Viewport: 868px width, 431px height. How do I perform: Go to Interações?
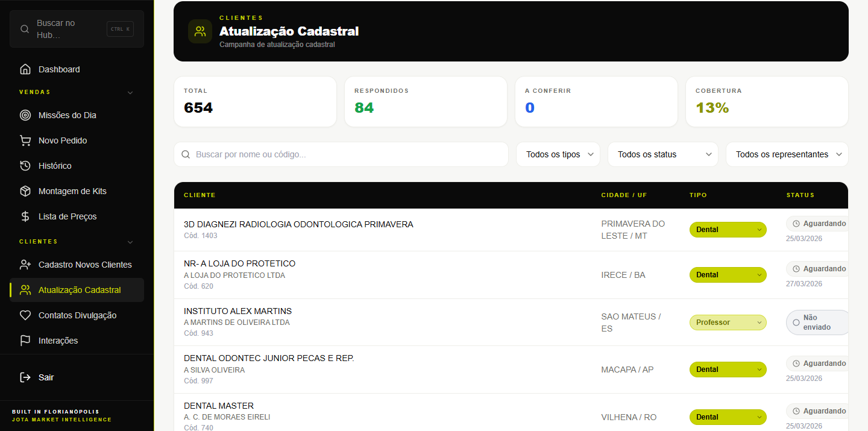tap(77, 341)
